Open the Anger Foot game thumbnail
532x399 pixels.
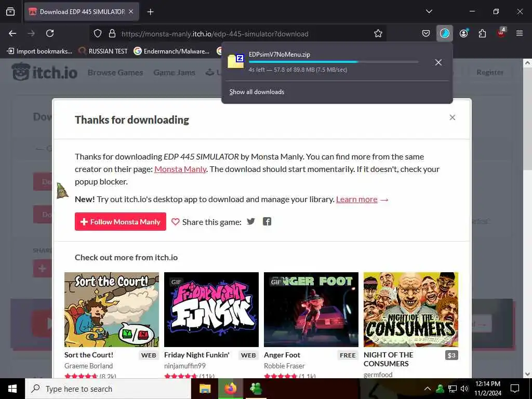pyautogui.click(x=311, y=310)
